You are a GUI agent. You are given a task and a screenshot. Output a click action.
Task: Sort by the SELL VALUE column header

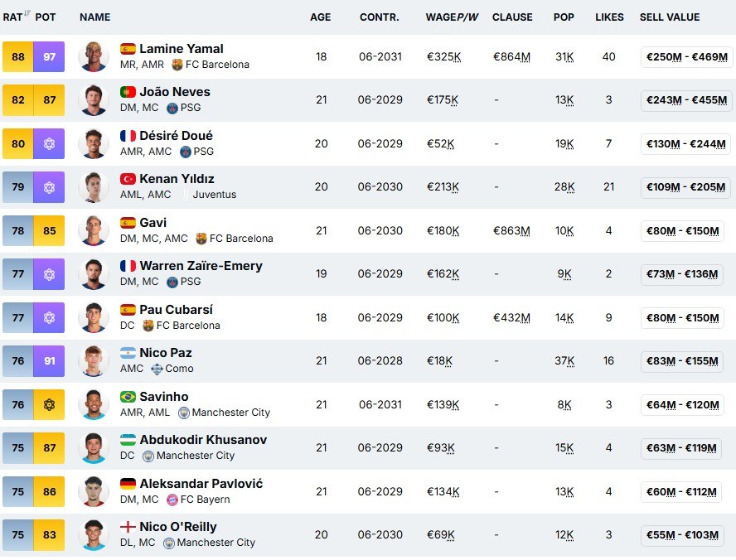pos(670,17)
